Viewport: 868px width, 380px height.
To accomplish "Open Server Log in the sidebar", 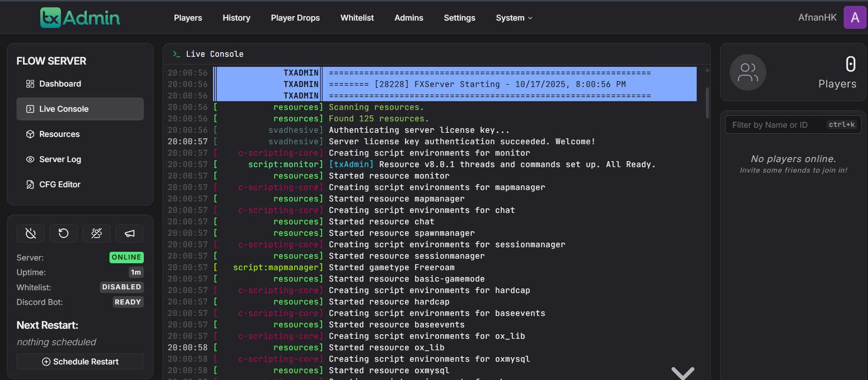I will click(60, 159).
